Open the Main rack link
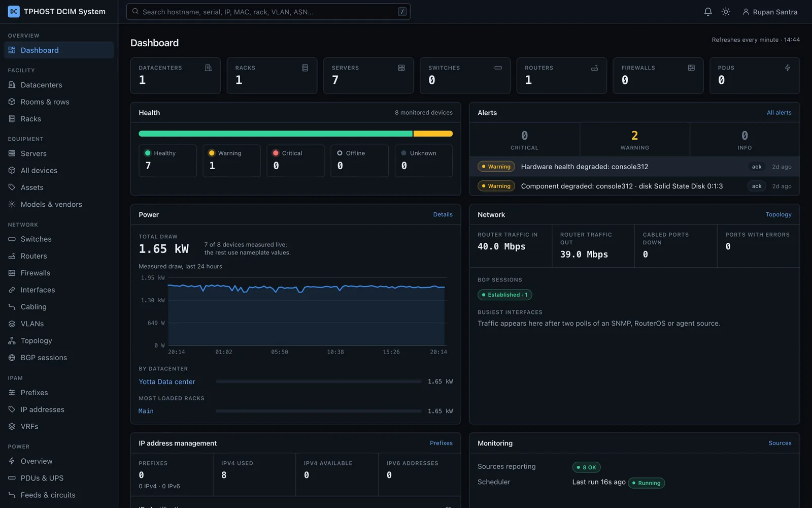This screenshot has width=812, height=508. click(146, 411)
